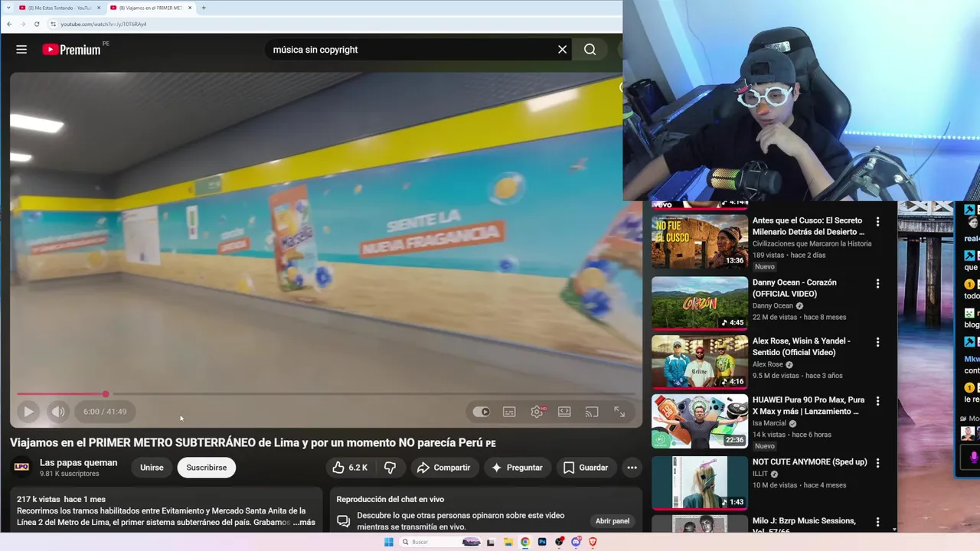This screenshot has height=551, width=980.
Task: Share the video via Compartir
Action: click(x=443, y=468)
